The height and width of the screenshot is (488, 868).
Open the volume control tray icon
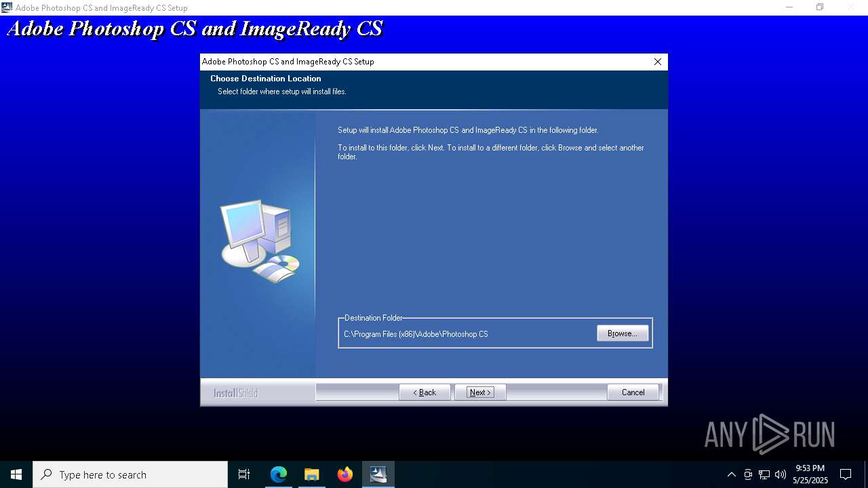(781, 474)
